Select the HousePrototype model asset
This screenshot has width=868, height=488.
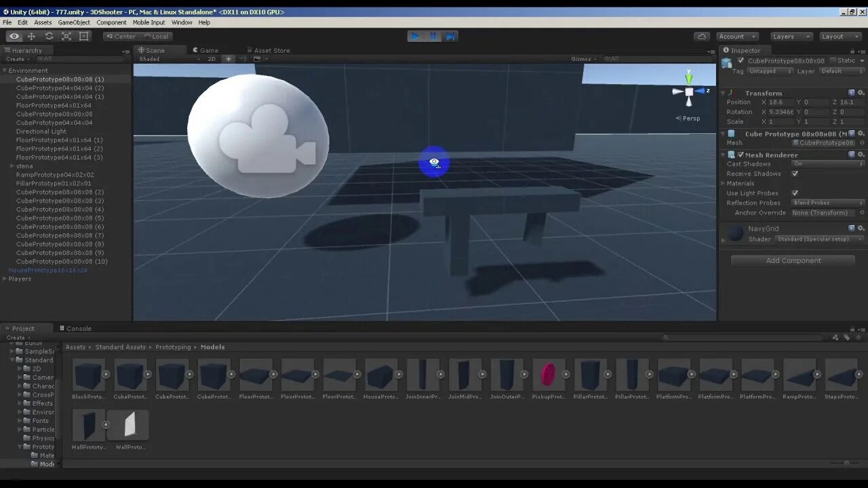(381, 374)
